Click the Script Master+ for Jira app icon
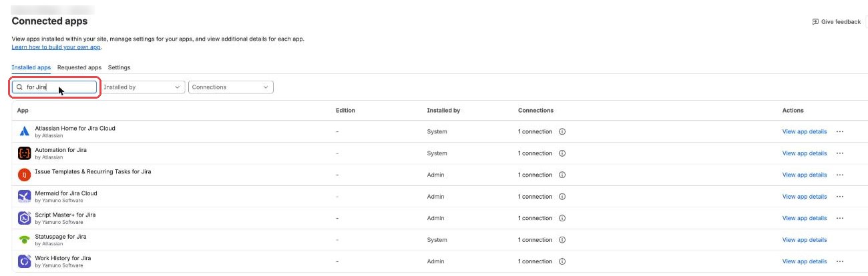Screen dimensions: 868x276 24,218
